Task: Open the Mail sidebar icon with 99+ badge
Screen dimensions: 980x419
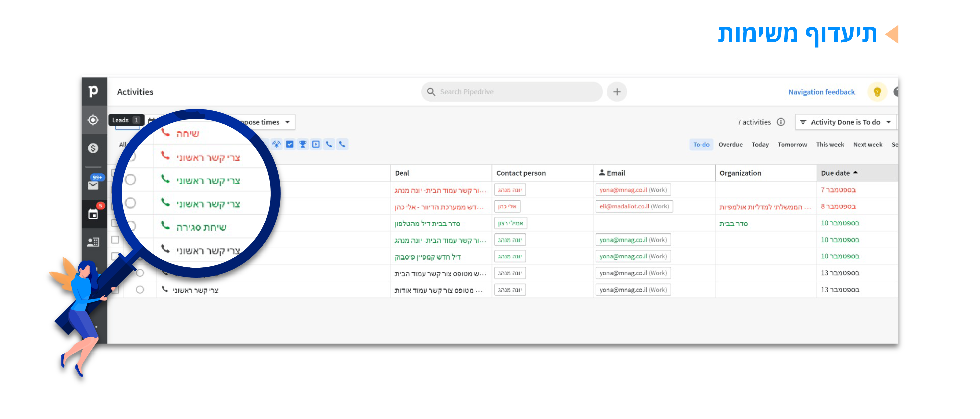Action: click(94, 185)
